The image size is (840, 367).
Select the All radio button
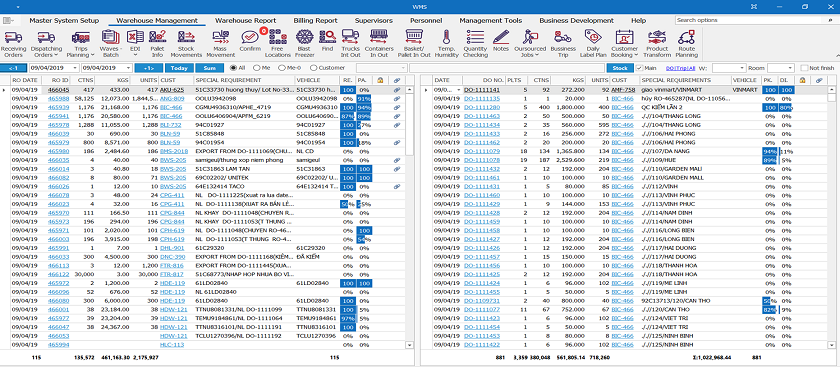tap(233, 68)
